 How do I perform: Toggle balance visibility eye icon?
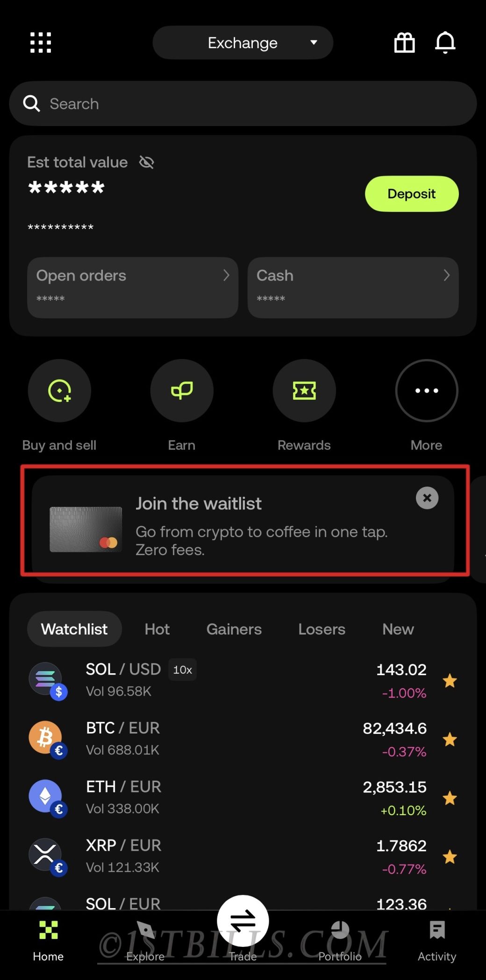pos(147,162)
